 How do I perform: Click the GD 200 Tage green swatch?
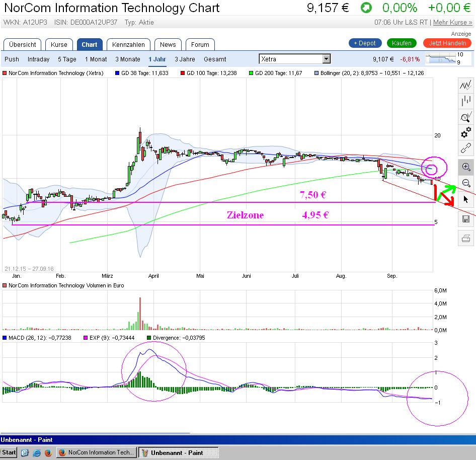251,73
